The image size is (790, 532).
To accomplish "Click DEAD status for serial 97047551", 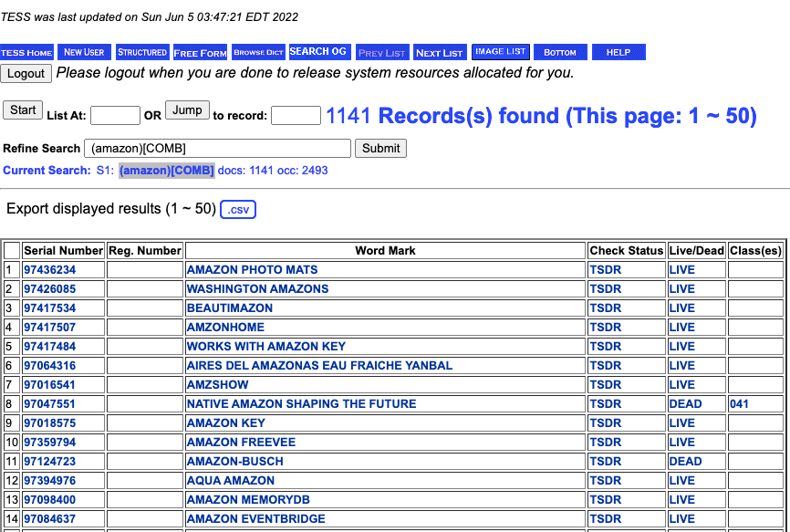I will [685, 403].
